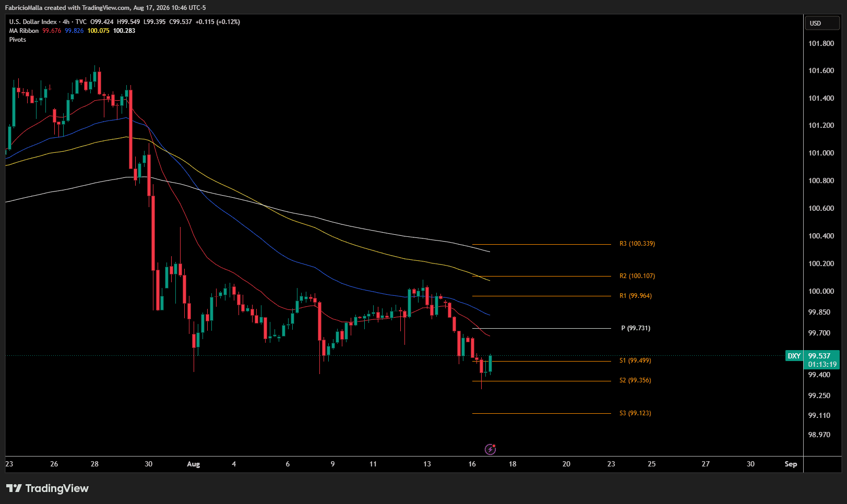This screenshot has height=504, width=847.
Task: Click the DXY symbol tag on price line
Action: (x=794, y=356)
